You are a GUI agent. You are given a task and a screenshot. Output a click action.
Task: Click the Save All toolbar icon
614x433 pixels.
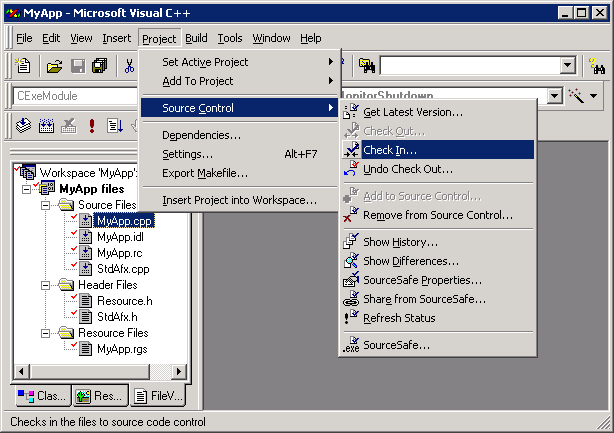pos(100,66)
